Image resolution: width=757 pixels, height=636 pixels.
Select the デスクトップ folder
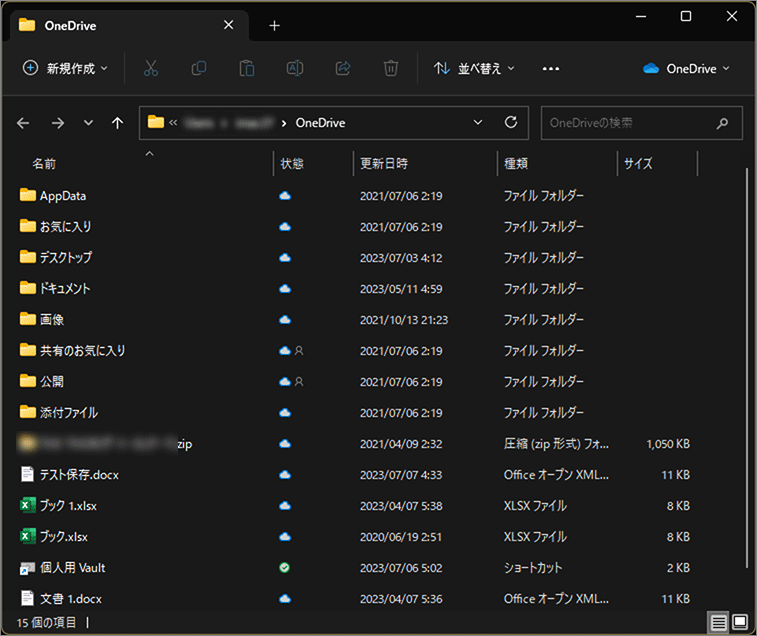(65, 257)
